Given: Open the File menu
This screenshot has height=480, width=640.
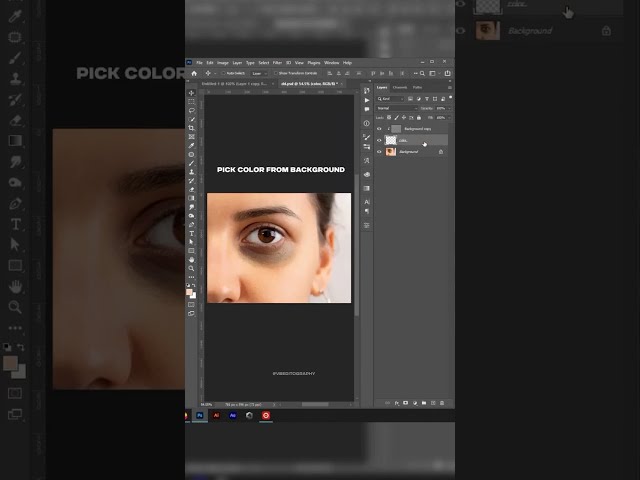Looking at the screenshot, I should point(199,63).
